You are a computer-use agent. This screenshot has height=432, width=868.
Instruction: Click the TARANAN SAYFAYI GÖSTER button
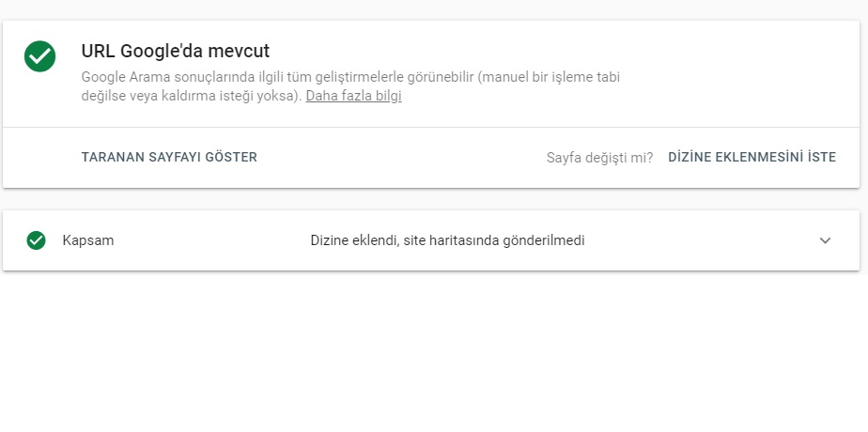[x=169, y=157]
